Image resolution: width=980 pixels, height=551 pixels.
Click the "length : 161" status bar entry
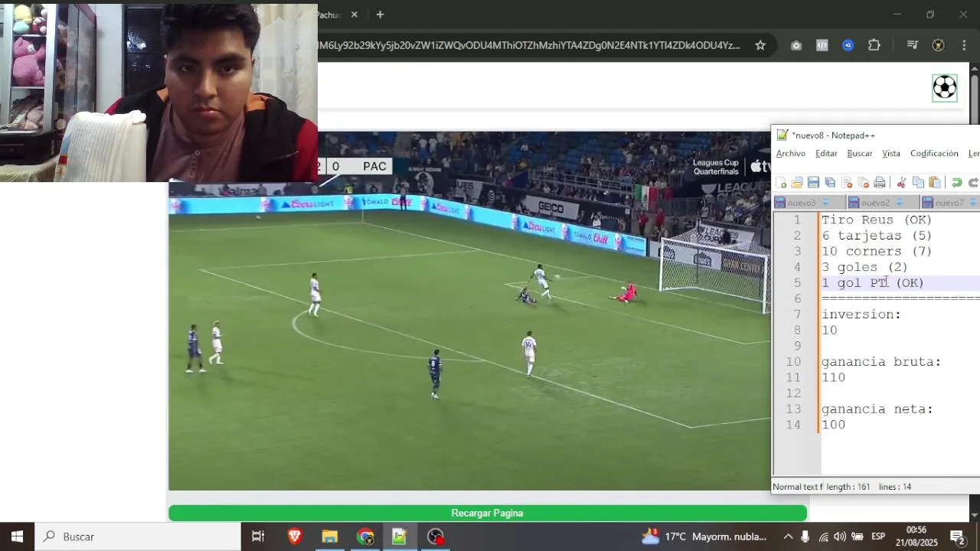848,487
